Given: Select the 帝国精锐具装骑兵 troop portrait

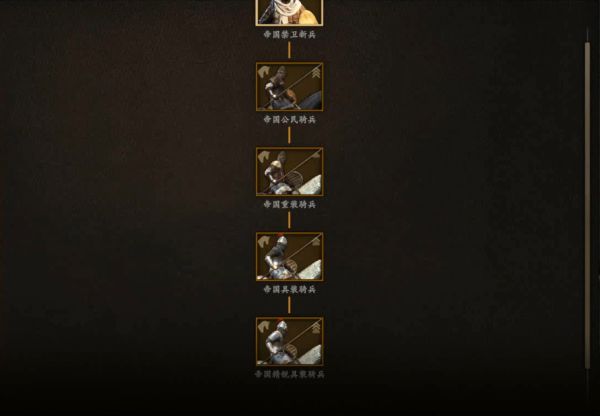Looking at the screenshot, I should click(290, 341).
